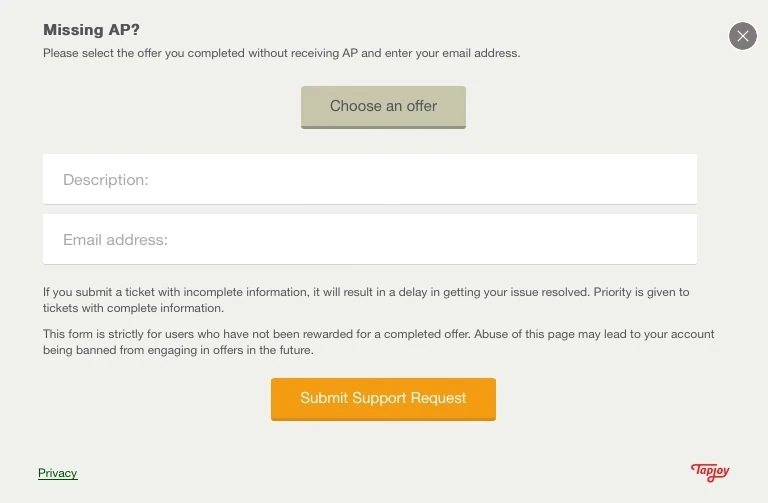View the privacy policy in the footer
Viewport: 768px width, 503px height.
57,473
